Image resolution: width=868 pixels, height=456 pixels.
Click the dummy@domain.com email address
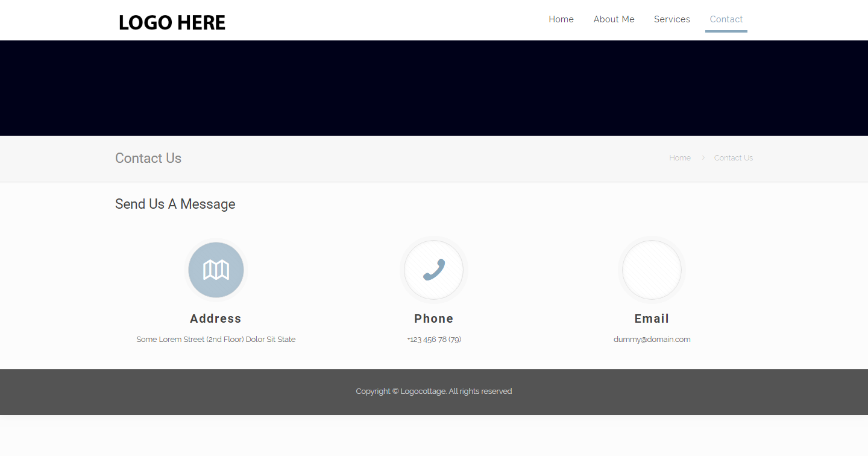coord(652,340)
